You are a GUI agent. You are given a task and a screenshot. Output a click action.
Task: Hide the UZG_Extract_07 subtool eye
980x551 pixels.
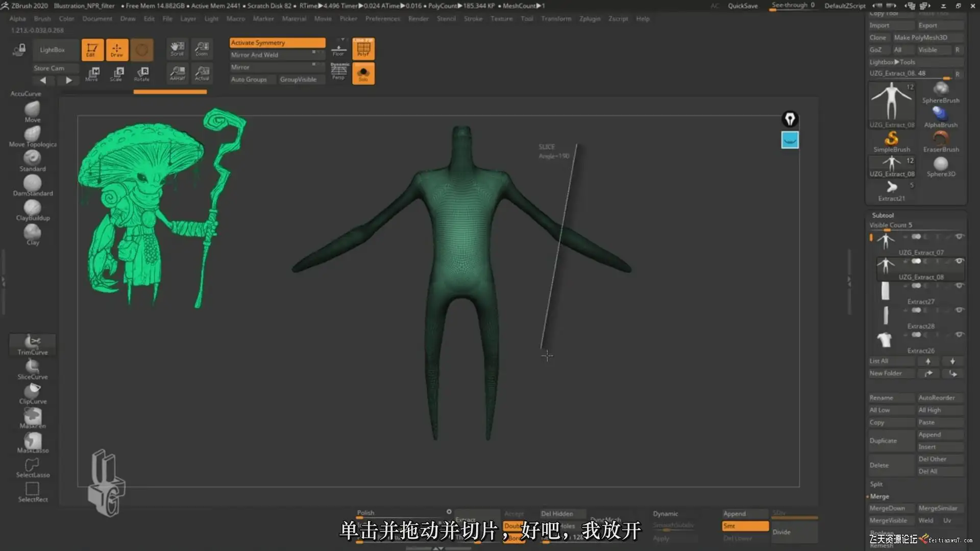click(959, 237)
